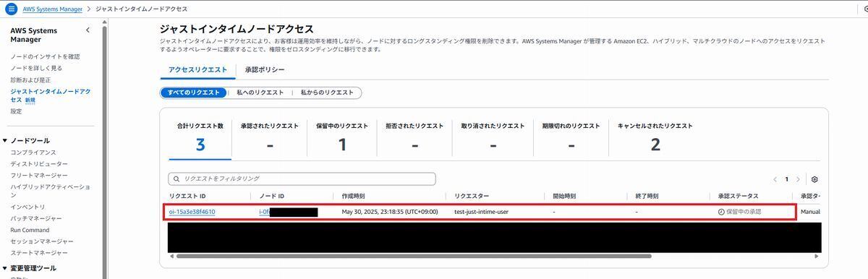Open セッションマネージャー in the sidebar

coord(42,241)
